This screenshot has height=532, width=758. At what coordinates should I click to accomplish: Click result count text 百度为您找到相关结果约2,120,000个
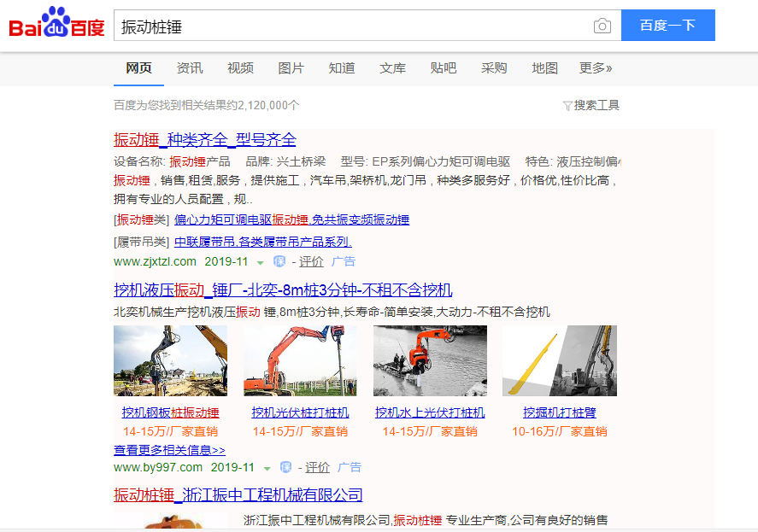click(x=207, y=105)
